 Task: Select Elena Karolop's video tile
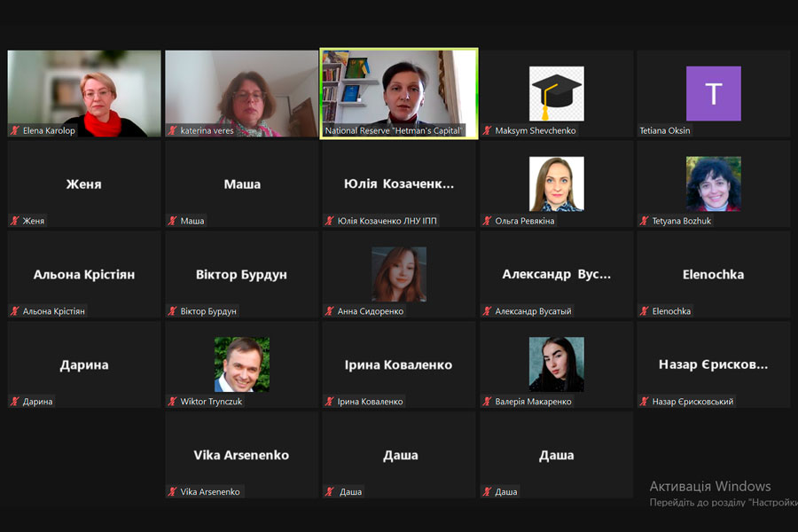(84, 94)
